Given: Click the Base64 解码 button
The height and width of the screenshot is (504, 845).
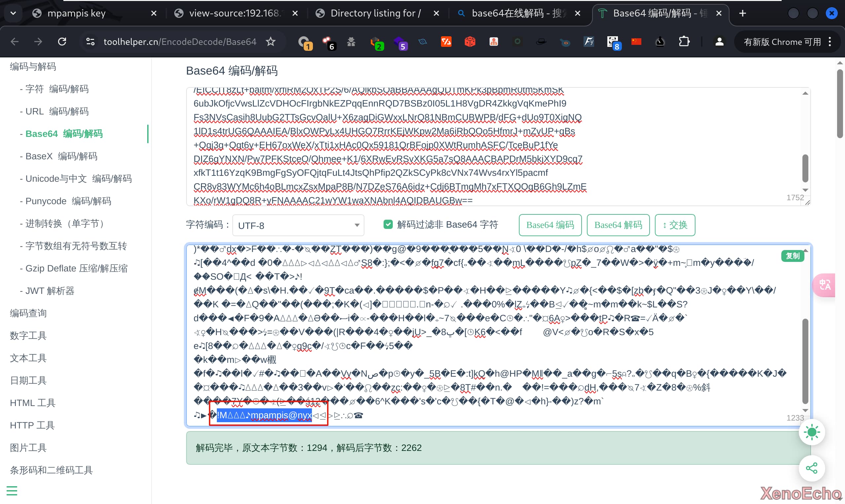Looking at the screenshot, I should point(618,225).
